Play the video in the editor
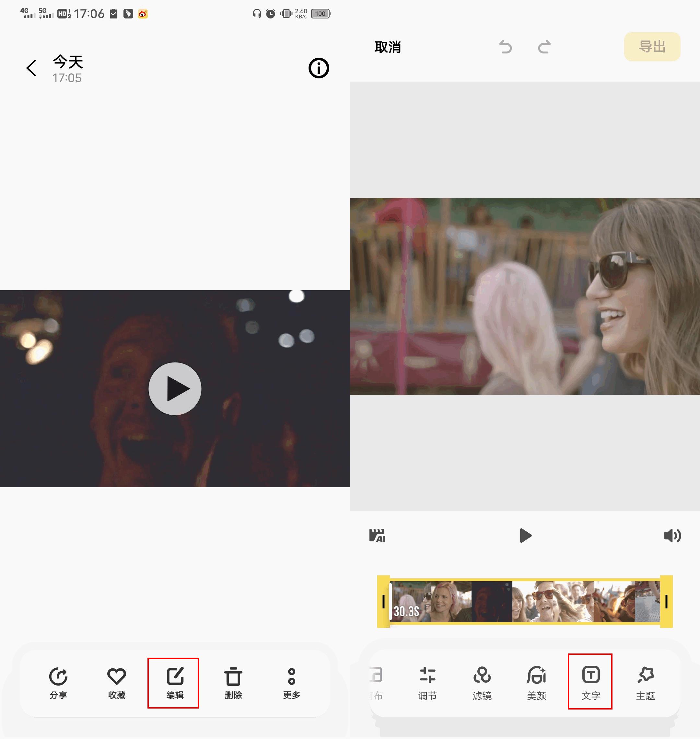 pyautogui.click(x=525, y=535)
